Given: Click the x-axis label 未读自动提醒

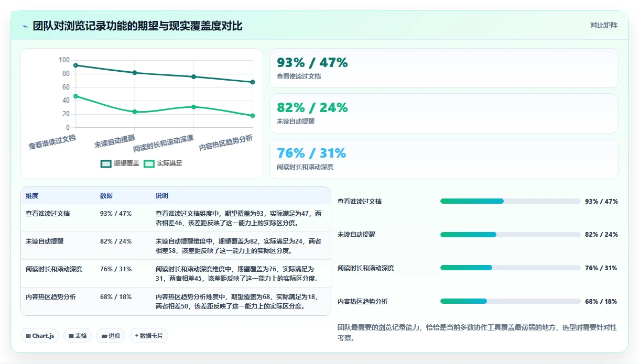Looking at the screenshot, I should [x=115, y=141].
